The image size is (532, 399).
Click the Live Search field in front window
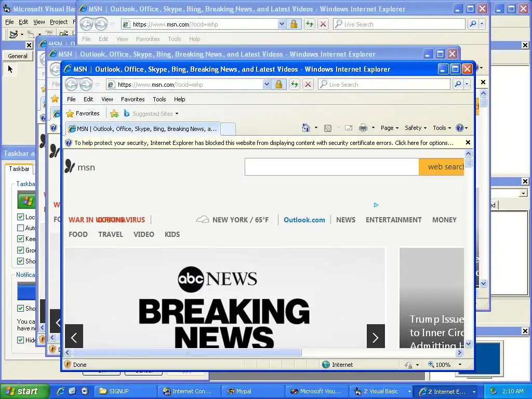[384, 84]
